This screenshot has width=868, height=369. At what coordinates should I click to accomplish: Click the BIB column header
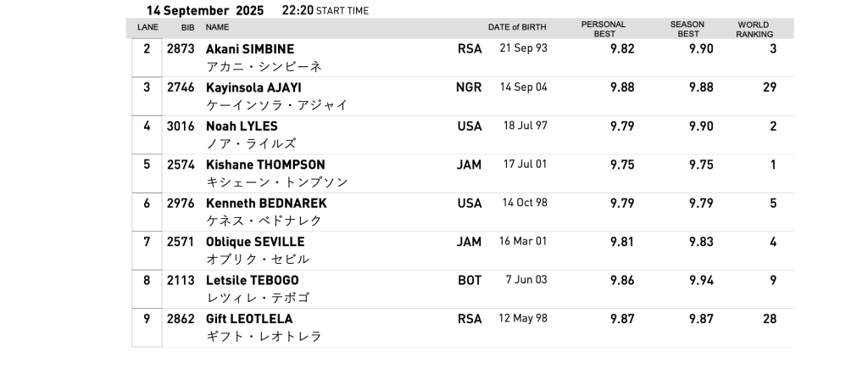[x=187, y=27]
